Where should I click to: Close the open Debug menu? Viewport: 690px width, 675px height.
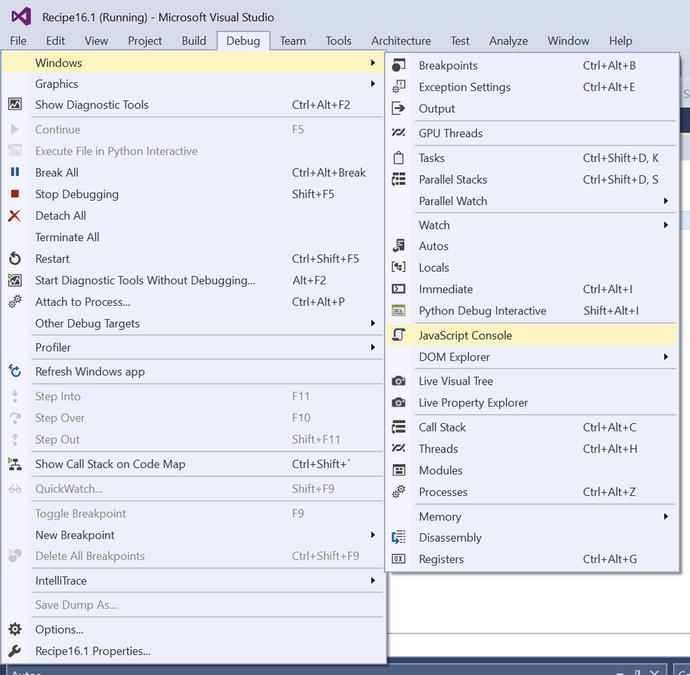(243, 41)
